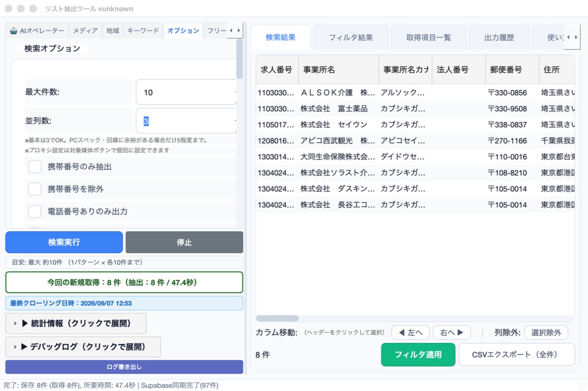Switch to the 地域 tab
This screenshot has height=391, width=588.
coord(112,31)
